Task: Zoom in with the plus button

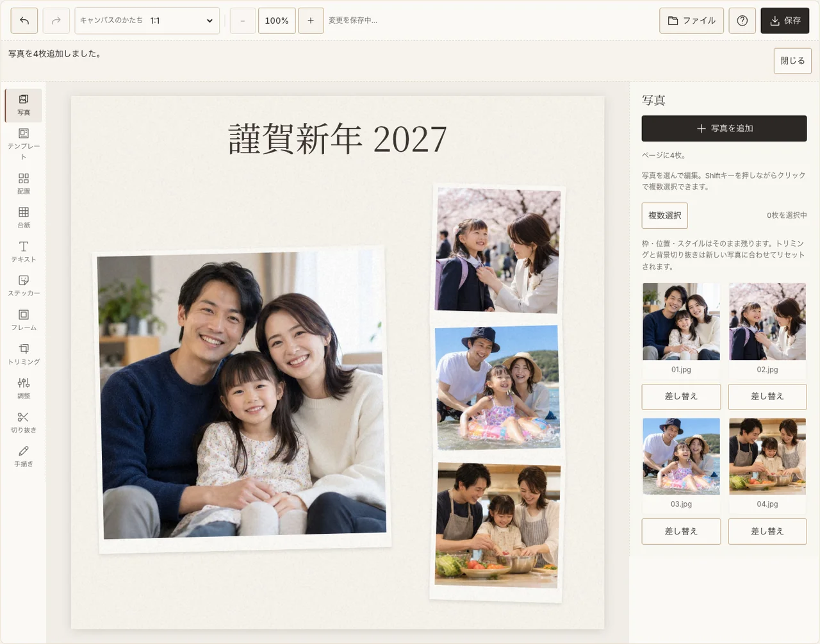Action: coord(311,21)
